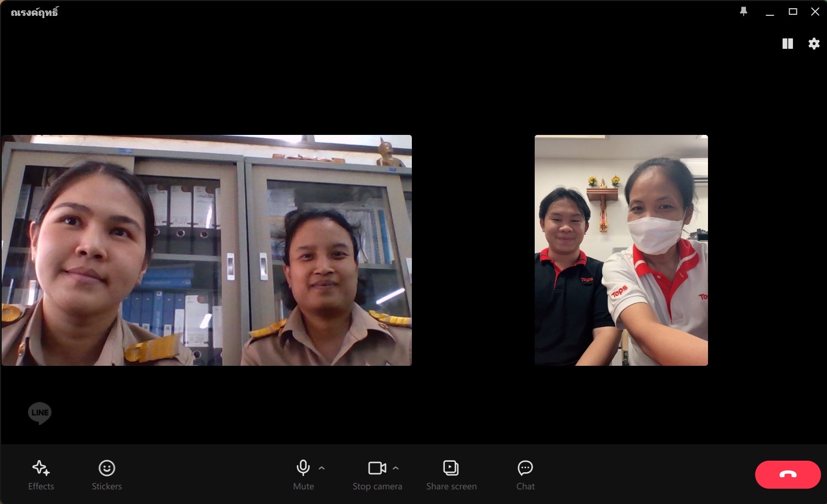End the call with red hang-up button
This screenshot has height=504, width=827.
click(x=788, y=474)
